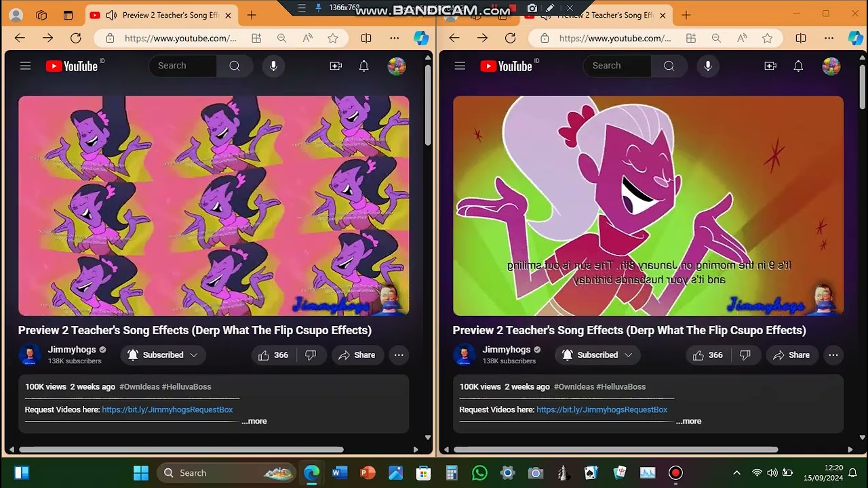Viewport: 868px width, 488px height.
Task: Dislike the video in right window
Action: 745,355
